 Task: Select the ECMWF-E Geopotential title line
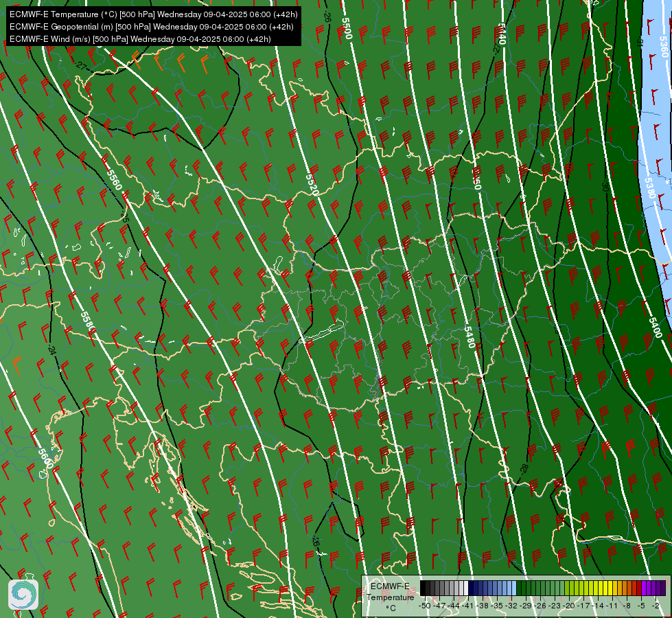pos(151,27)
